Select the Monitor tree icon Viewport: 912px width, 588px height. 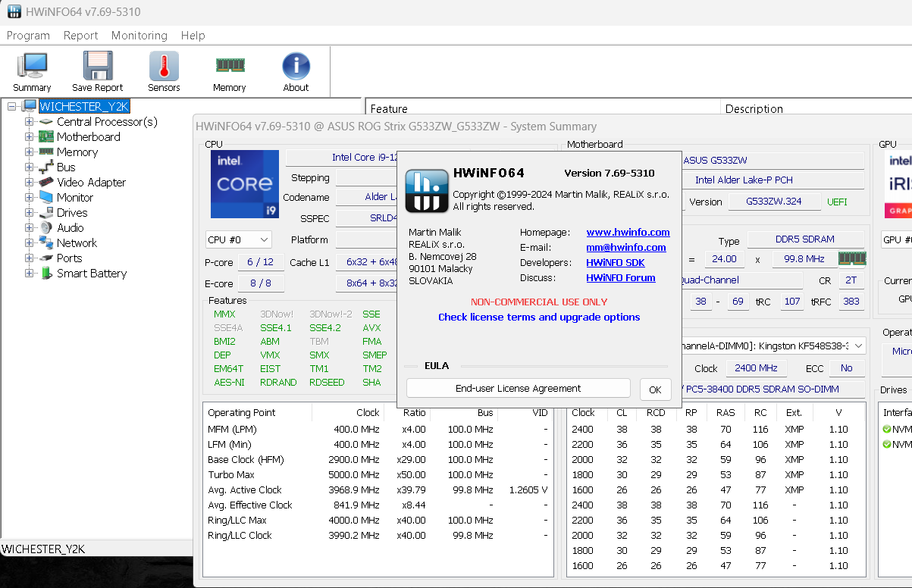[x=46, y=198]
